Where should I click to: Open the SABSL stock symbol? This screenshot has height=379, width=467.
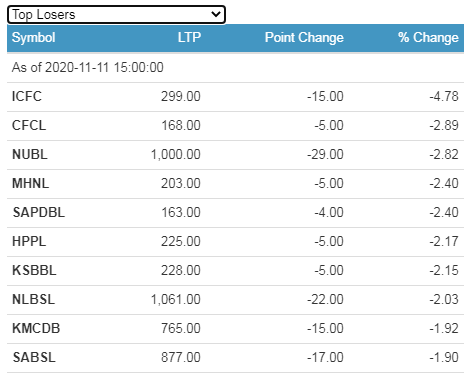[x=34, y=358]
